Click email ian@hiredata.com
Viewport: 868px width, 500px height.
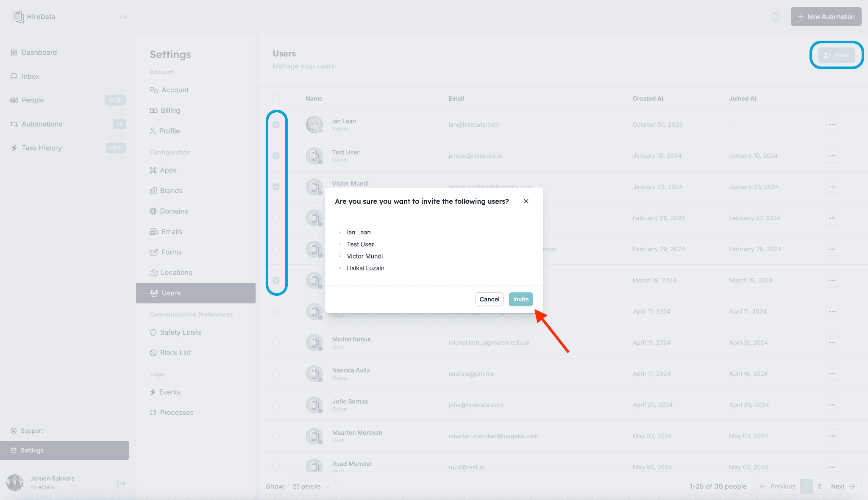click(474, 125)
